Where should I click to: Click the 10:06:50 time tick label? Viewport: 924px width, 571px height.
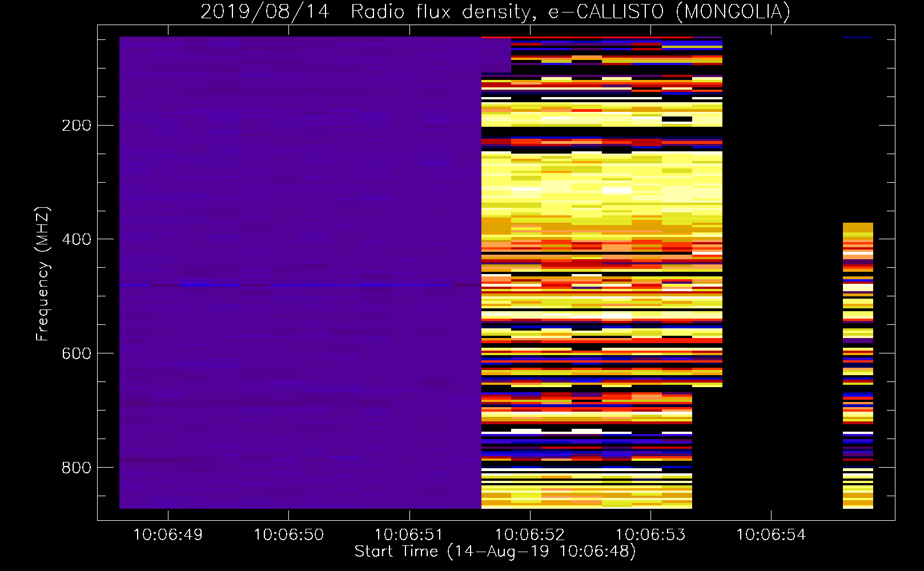click(x=288, y=535)
